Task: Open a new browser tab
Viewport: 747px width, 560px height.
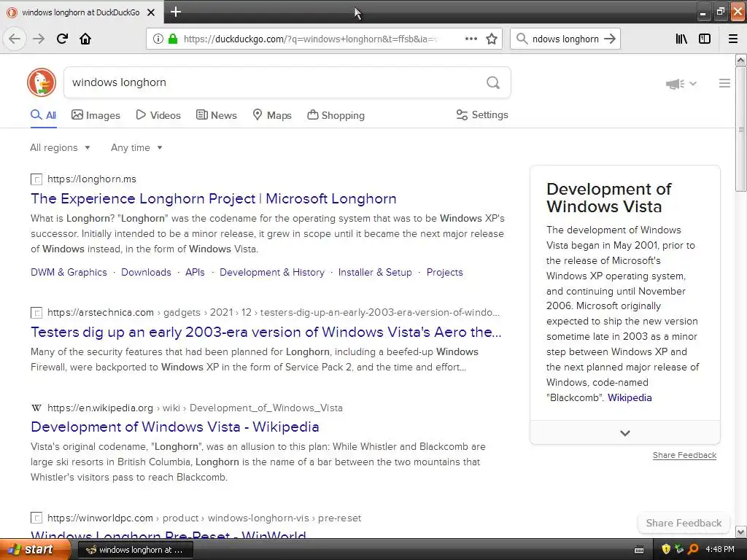Action: (x=176, y=12)
